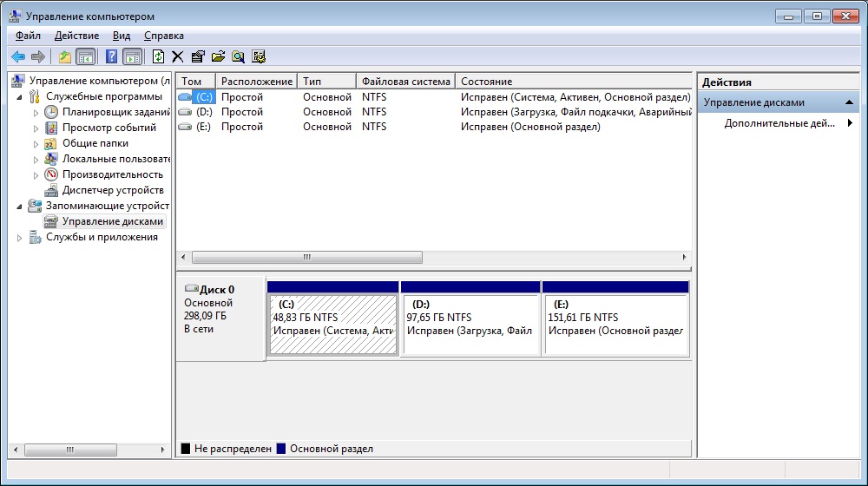Expand Общие папки node
The image size is (868, 486).
coord(36,144)
